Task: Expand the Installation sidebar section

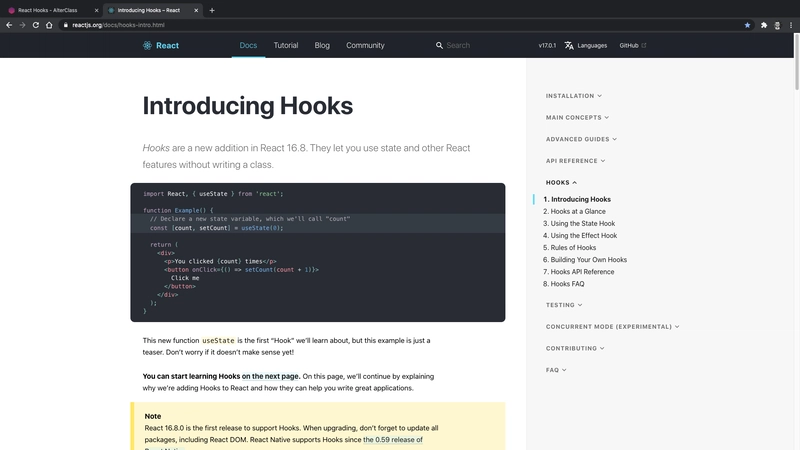Action: [573, 96]
